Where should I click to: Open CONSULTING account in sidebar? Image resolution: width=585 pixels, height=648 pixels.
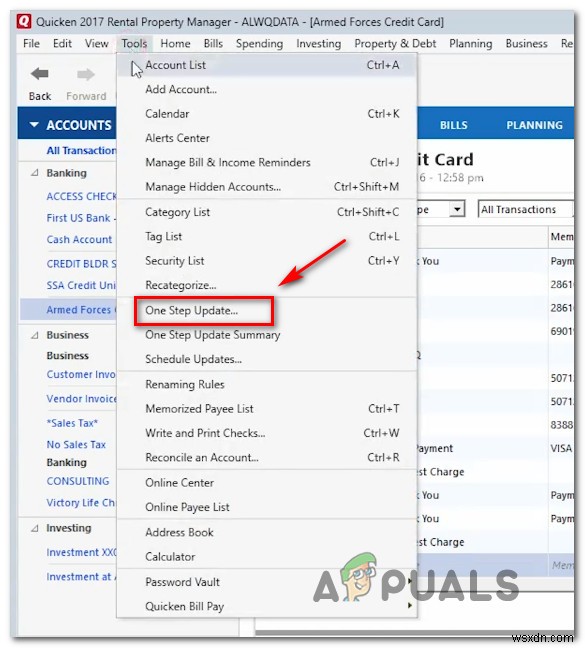78,481
